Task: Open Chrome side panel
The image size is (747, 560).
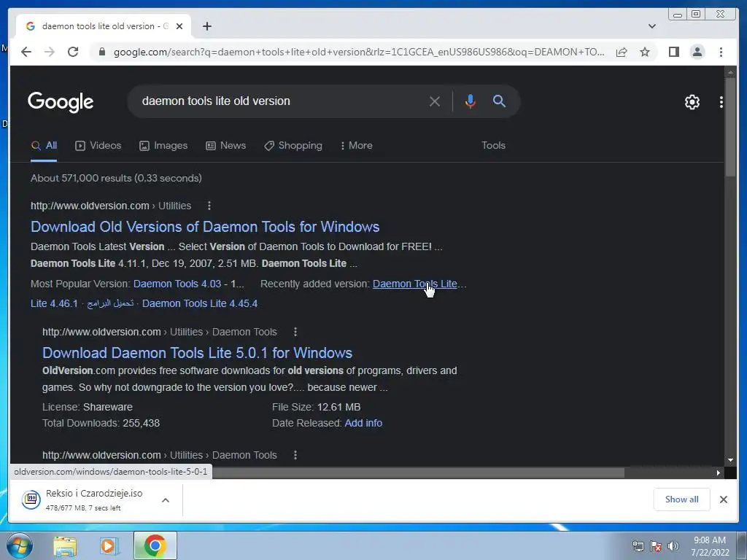Action: (x=673, y=52)
